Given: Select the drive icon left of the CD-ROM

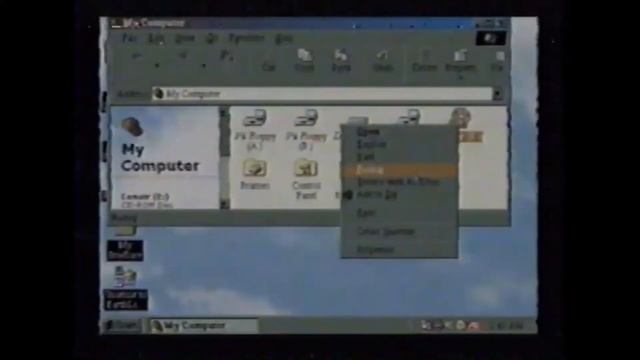Looking at the screenshot, I should 409,117.
